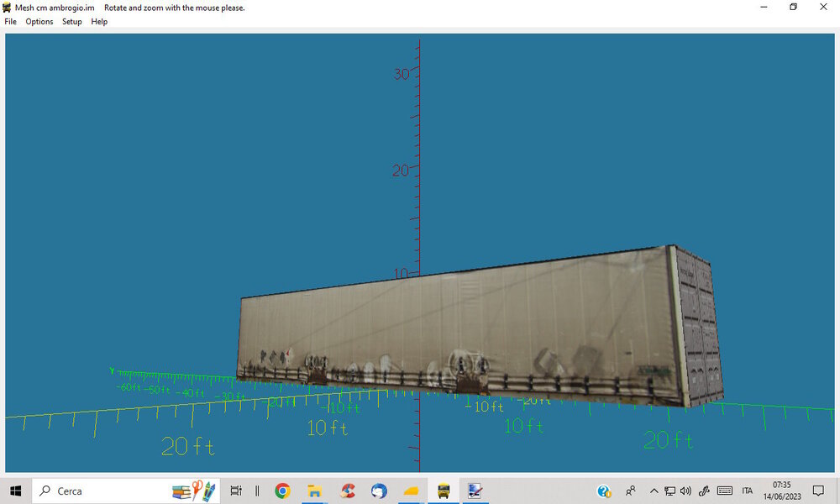Open the notification center icon
The height and width of the screenshot is (504, 840).
818,491
